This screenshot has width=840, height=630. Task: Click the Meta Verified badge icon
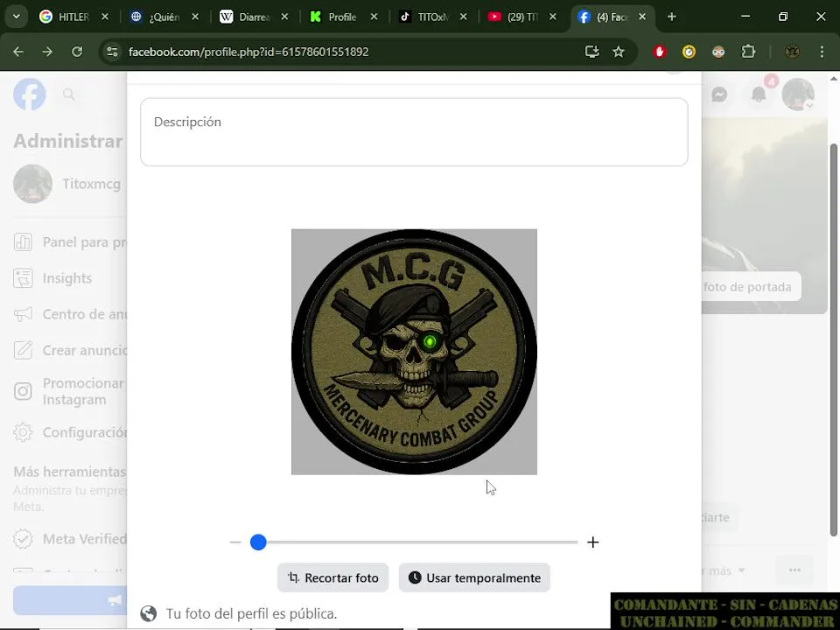tap(23, 538)
